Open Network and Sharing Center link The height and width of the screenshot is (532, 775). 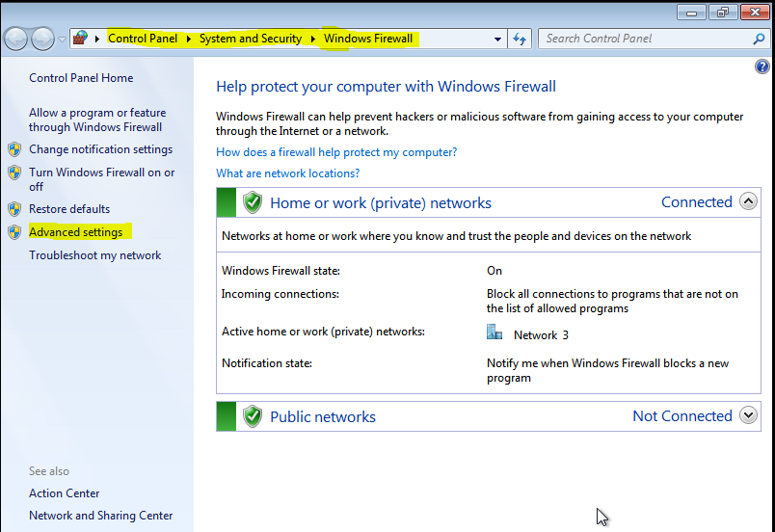101,516
